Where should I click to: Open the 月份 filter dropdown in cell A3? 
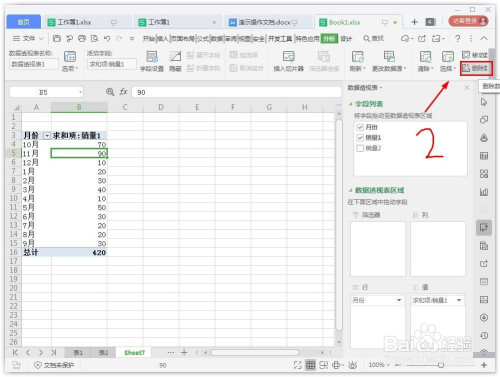[47, 135]
